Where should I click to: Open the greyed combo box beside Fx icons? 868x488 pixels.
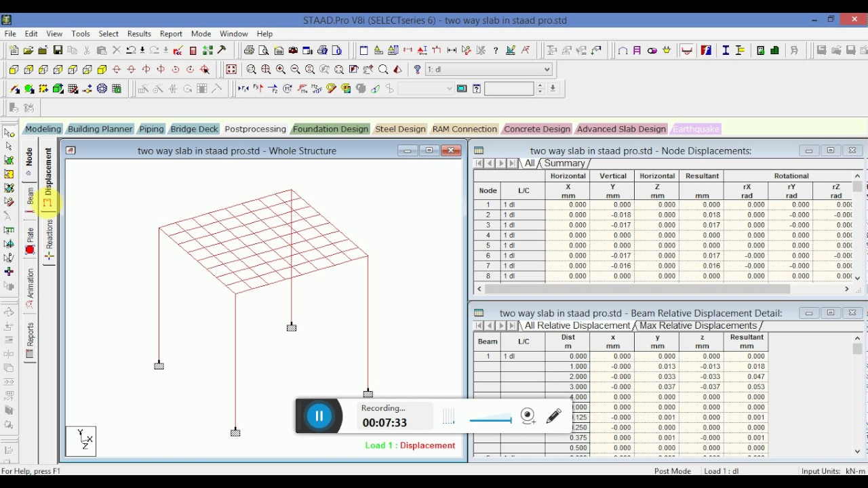[425, 89]
